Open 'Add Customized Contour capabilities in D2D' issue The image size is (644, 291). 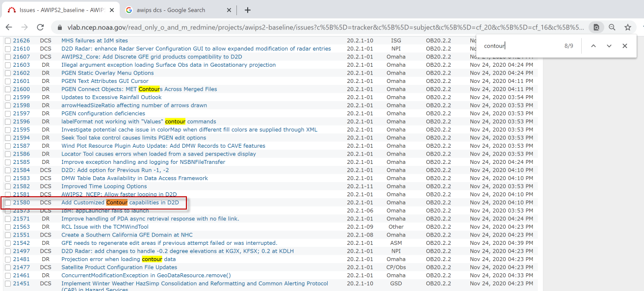click(120, 203)
